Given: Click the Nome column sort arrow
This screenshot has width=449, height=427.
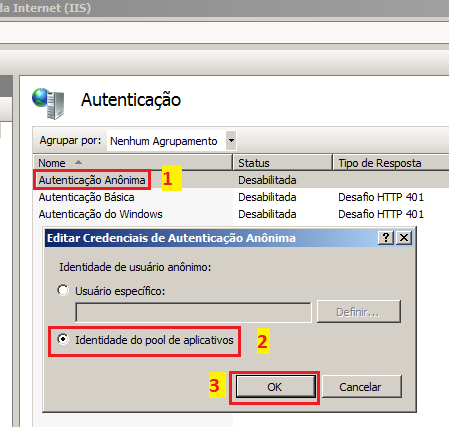Looking at the screenshot, I should [x=78, y=162].
